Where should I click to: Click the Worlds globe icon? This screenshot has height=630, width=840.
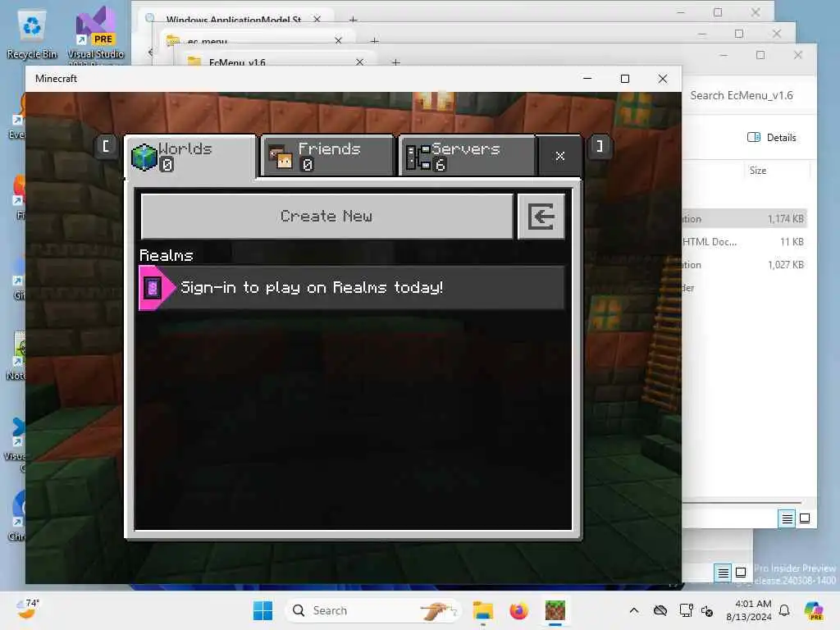click(144, 157)
